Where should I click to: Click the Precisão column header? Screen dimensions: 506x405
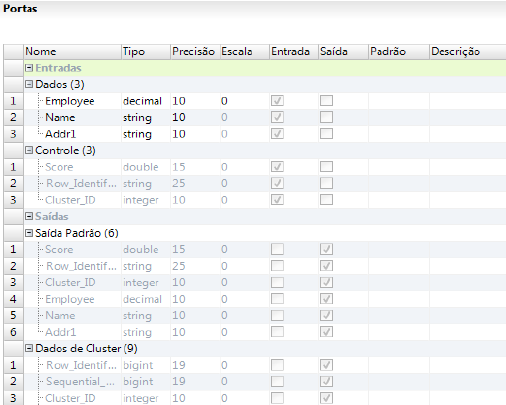[x=195, y=52]
